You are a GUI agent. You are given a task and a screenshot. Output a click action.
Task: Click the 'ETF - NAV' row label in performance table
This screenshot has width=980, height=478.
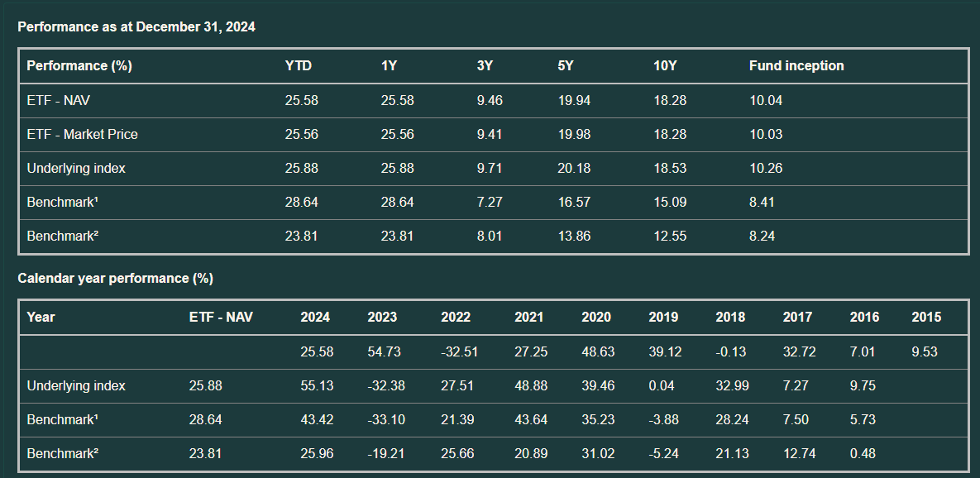(58, 101)
